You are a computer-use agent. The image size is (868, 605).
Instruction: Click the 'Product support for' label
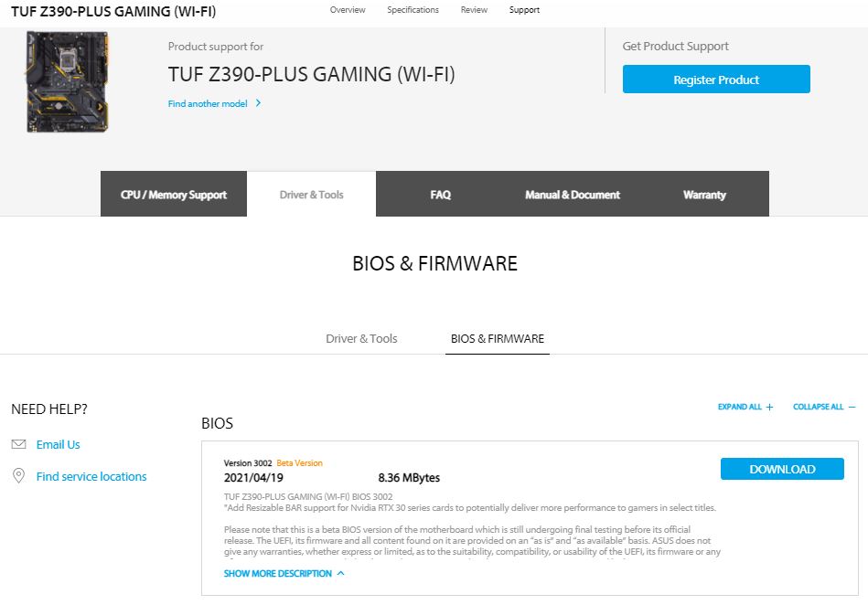tap(216, 47)
